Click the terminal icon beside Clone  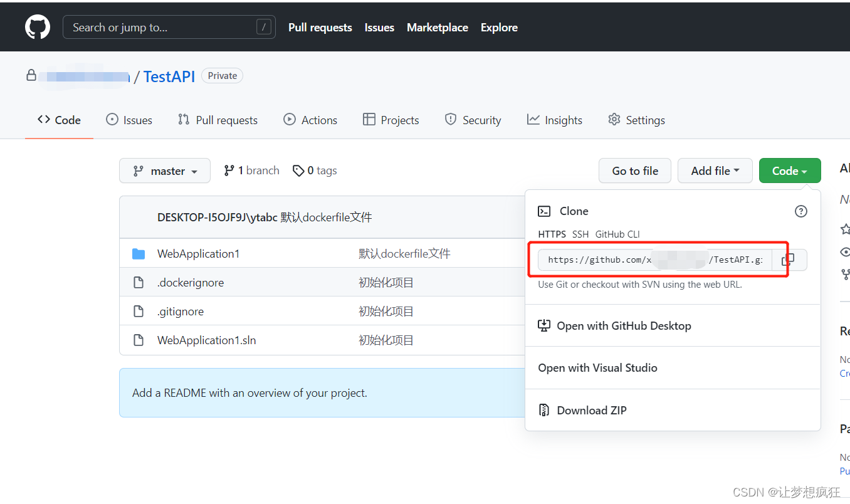545,211
